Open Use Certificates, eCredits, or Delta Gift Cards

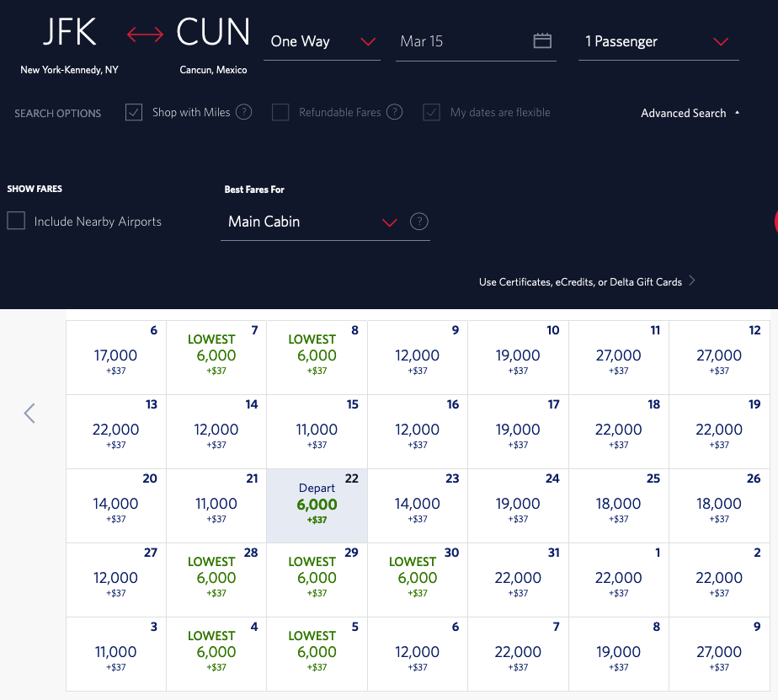580,282
